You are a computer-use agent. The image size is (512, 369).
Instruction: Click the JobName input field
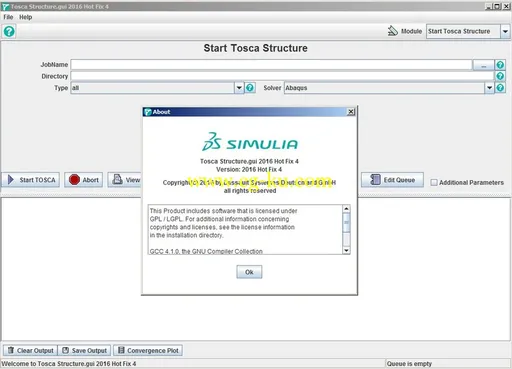pos(271,65)
